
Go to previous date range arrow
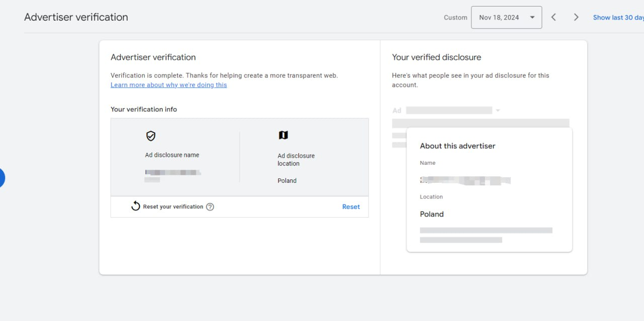[553, 17]
